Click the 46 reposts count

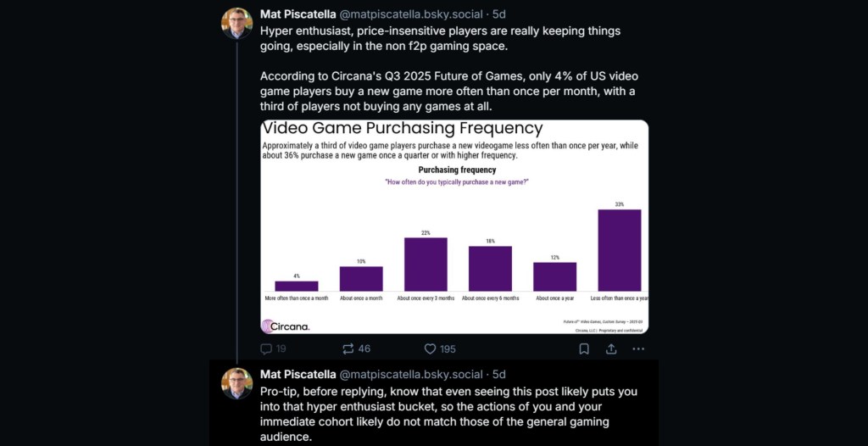[x=364, y=348]
